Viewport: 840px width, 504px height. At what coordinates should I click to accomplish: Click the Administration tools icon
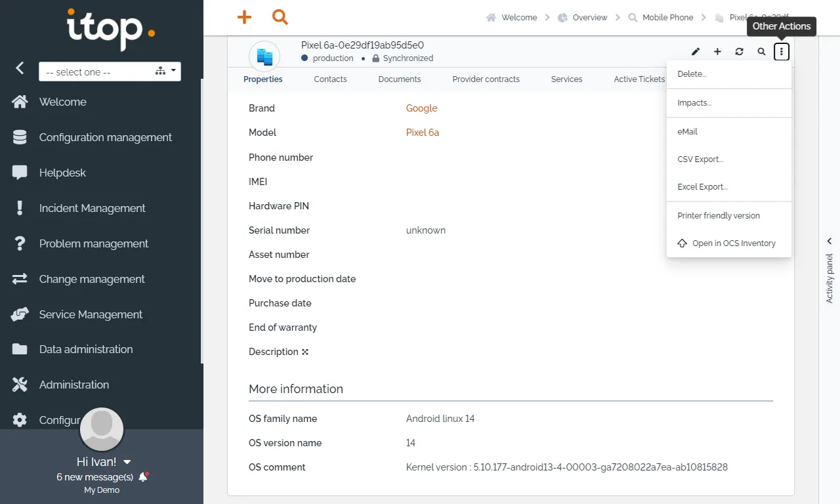coord(20,385)
